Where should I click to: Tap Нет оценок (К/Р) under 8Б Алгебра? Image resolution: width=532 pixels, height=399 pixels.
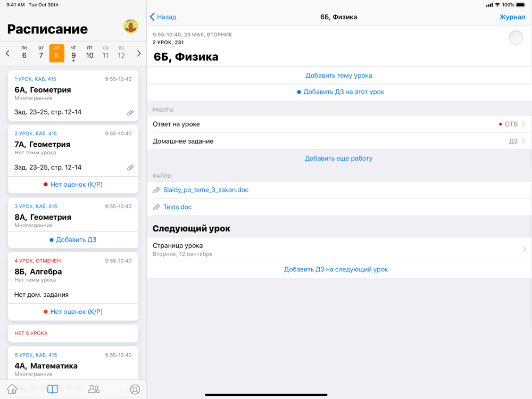click(x=73, y=312)
